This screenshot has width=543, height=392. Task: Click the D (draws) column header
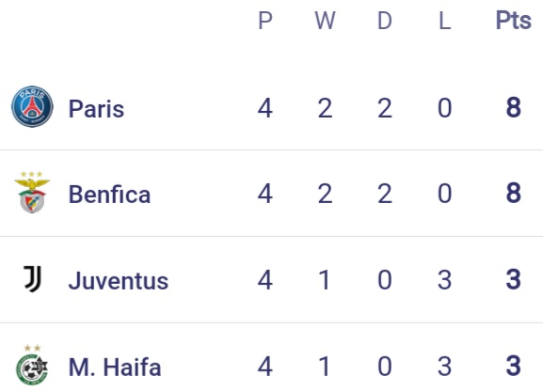[x=385, y=21]
